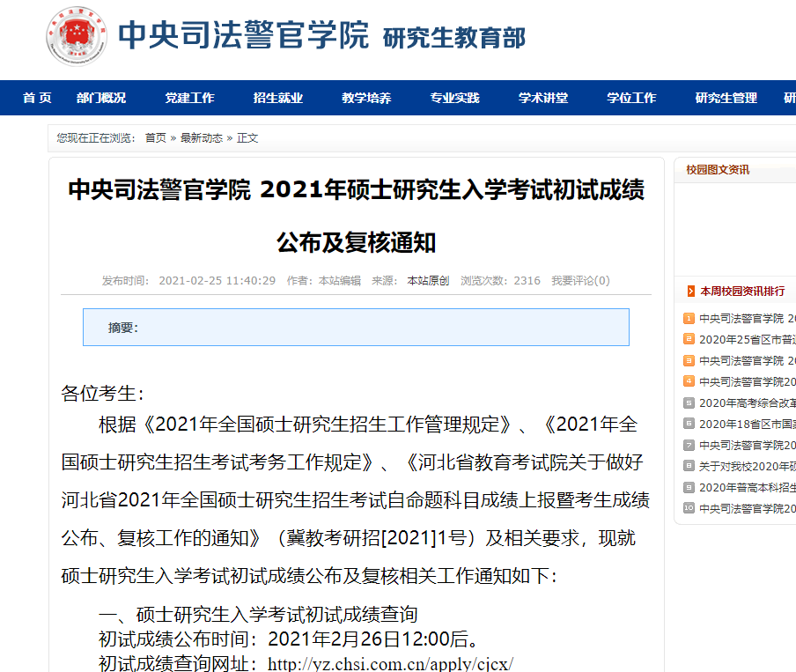This screenshot has height=672, width=796.
Task: Open the 我要评论(0) comment link
Action: [x=580, y=281]
